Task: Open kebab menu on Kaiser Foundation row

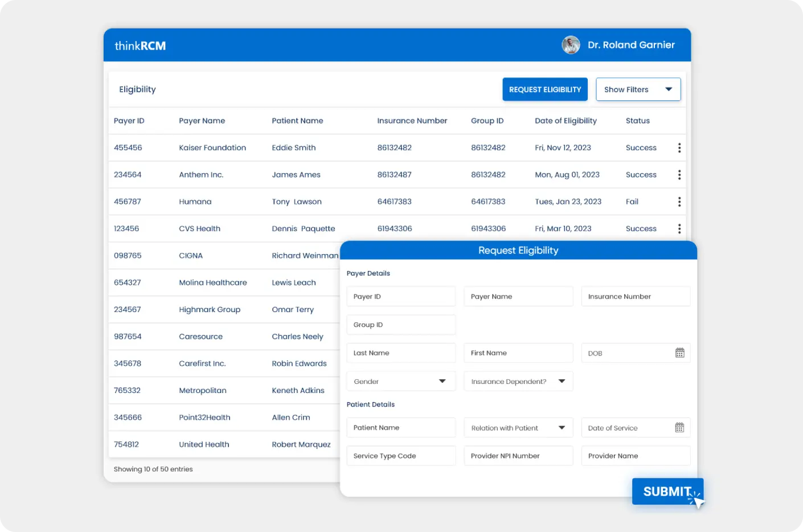Action: 679,148
